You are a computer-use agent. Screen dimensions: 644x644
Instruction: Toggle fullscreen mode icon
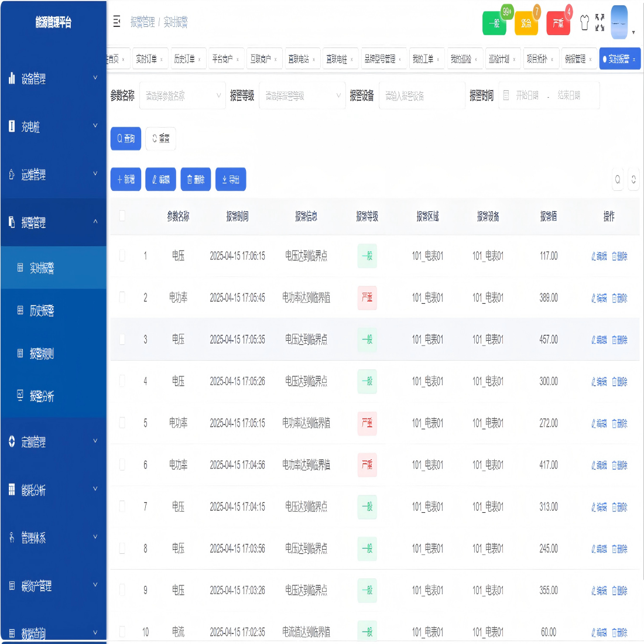point(600,23)
